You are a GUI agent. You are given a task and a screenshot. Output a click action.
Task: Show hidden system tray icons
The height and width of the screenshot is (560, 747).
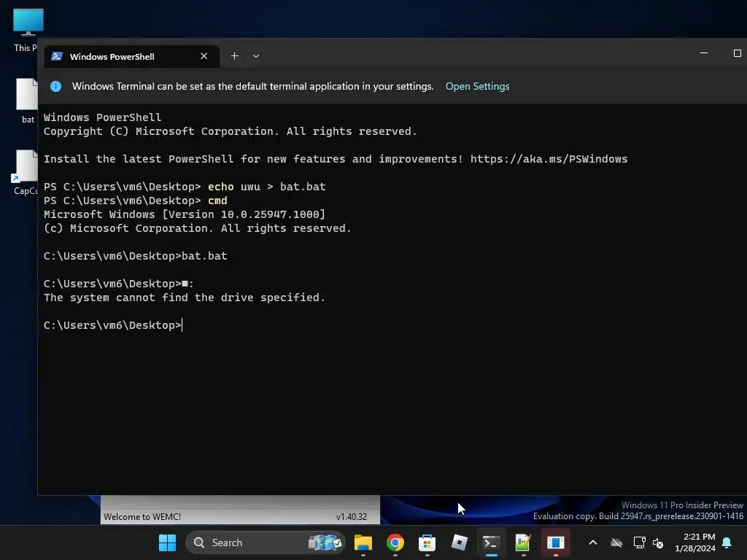click(593, 542)
